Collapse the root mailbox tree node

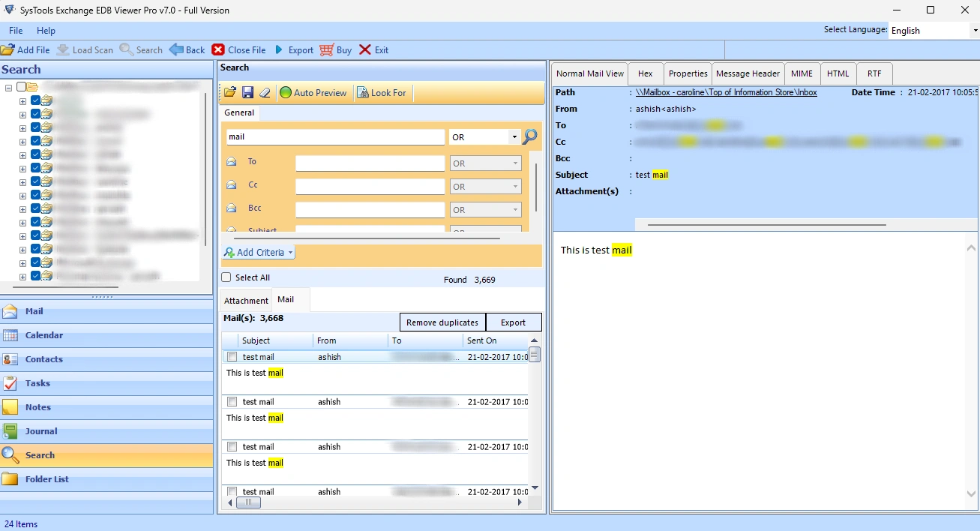point(9,87)
